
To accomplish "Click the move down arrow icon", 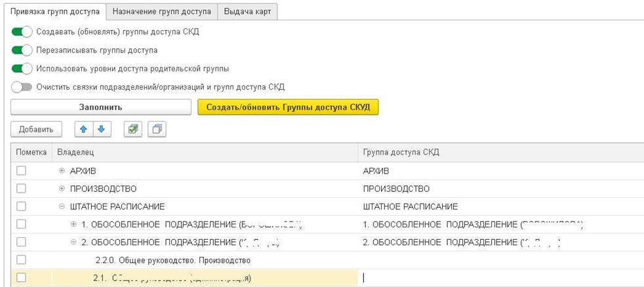I will [x=100, y=130].
